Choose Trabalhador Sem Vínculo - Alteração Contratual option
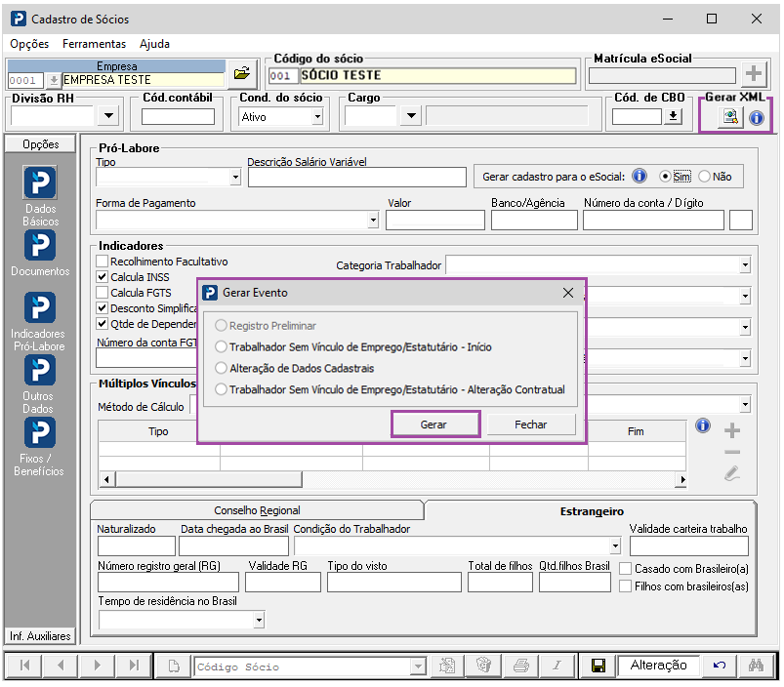The width and height of the screenshot is (784, 687). click(221, 389)
